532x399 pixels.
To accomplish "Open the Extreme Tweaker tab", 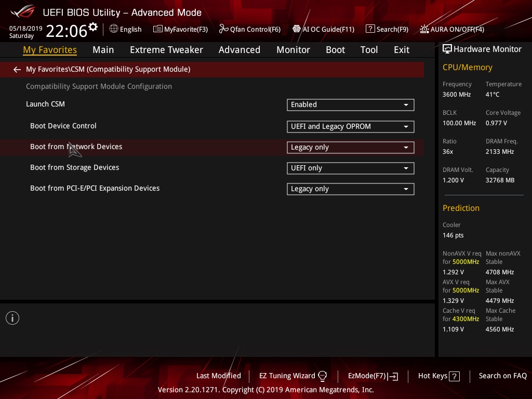I will 166,50.
